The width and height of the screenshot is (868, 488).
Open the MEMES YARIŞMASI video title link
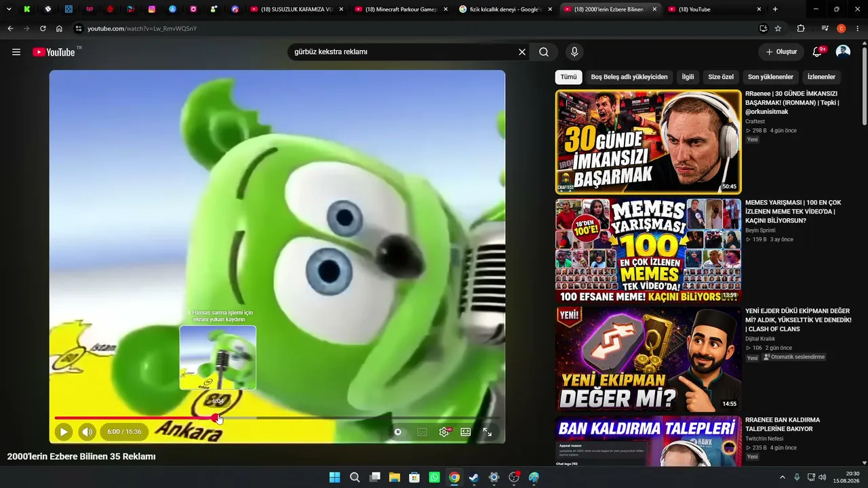click(x=793, y=211)
